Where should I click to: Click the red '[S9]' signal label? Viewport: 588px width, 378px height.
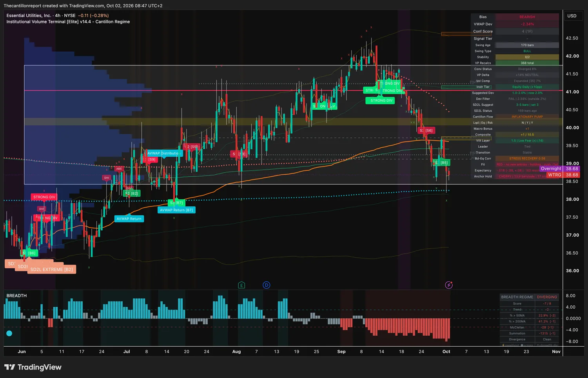pos(150,159)
